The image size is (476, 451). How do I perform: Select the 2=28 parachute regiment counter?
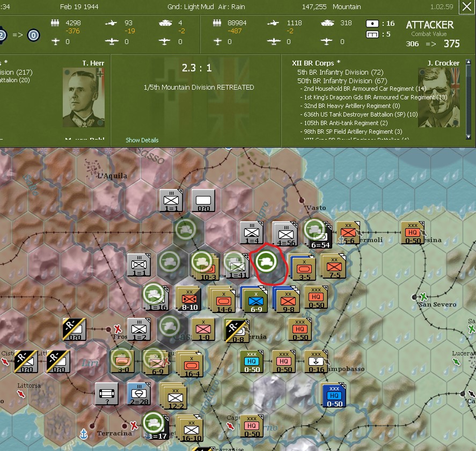[x=139, y=394]
